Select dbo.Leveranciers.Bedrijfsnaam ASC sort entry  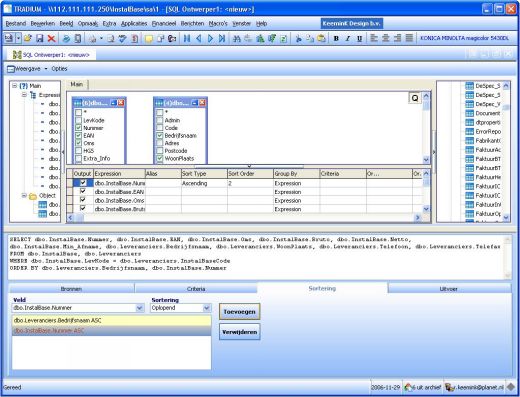tap(112, 320)
